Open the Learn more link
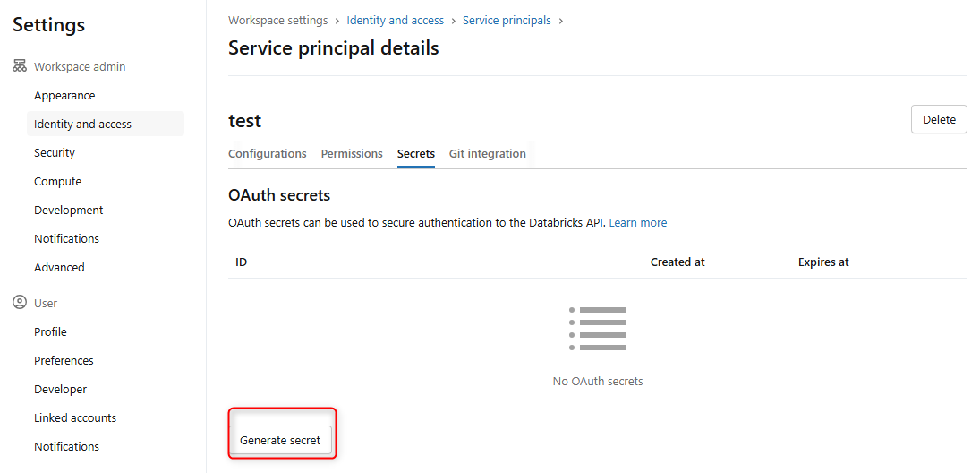Screen dimensions: 980x473 pyautogui.click(x=638, y=223)
